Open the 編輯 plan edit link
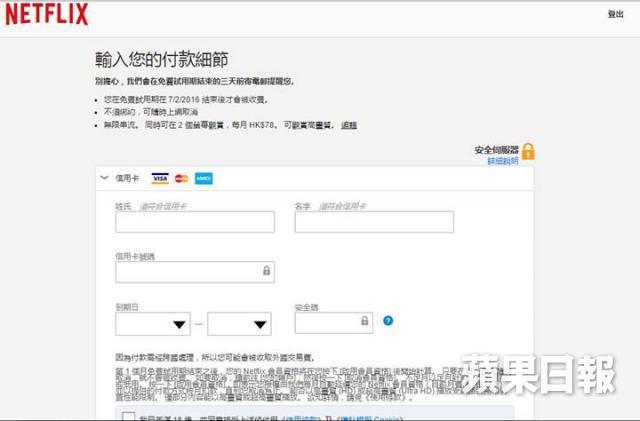This screenshot has height=421, width=640. click(349, 125)
